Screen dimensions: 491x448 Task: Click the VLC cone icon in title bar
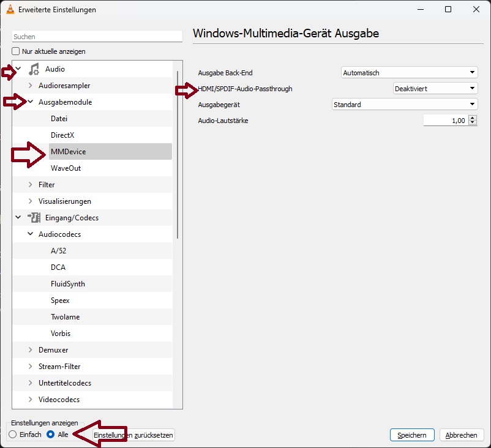click(x=10, y=9)
